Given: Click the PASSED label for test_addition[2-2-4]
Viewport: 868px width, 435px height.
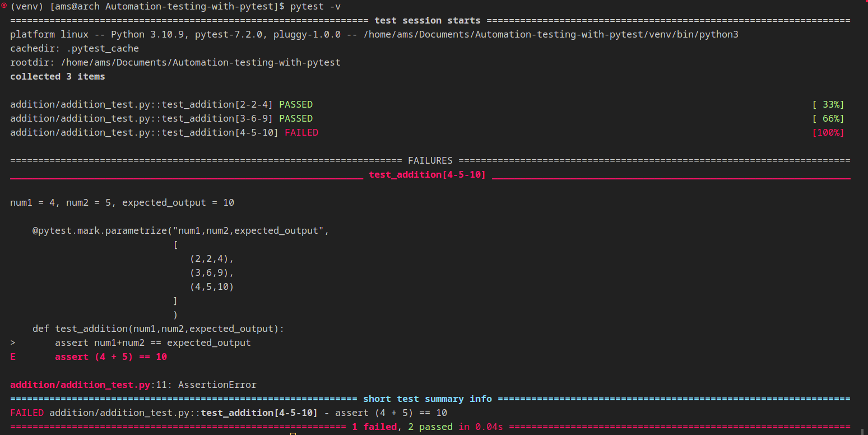Looking at the screenshot, I should pos(296,104).
